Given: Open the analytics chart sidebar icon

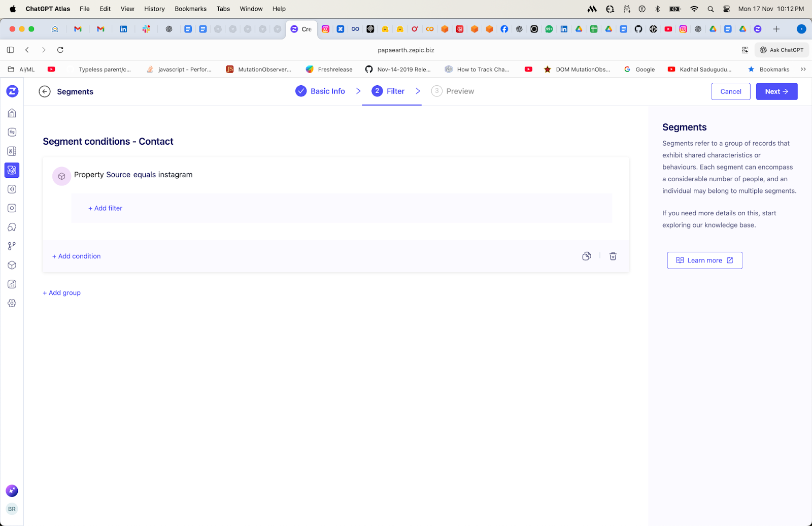Looking at the screenshot, I should [x=12, y=284].
